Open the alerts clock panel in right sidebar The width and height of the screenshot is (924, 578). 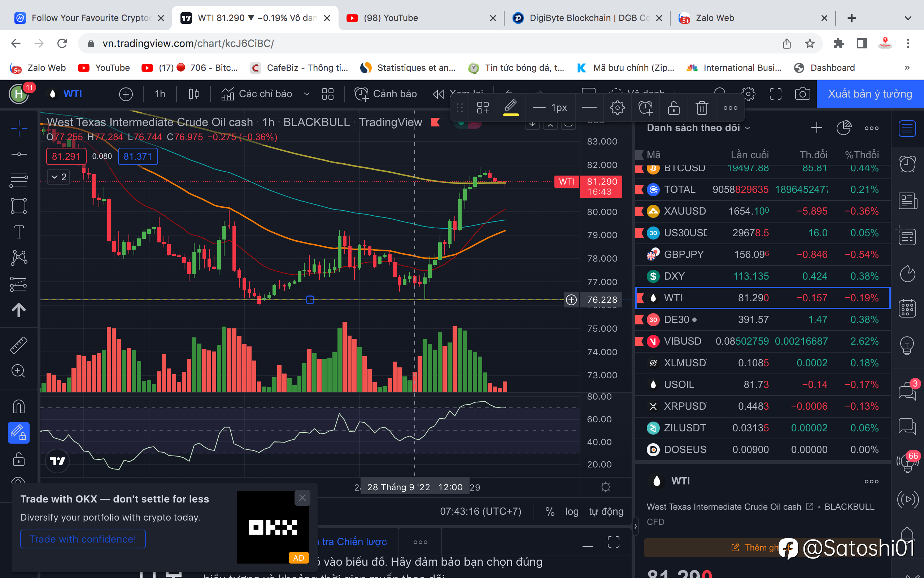tap(907, 164)
